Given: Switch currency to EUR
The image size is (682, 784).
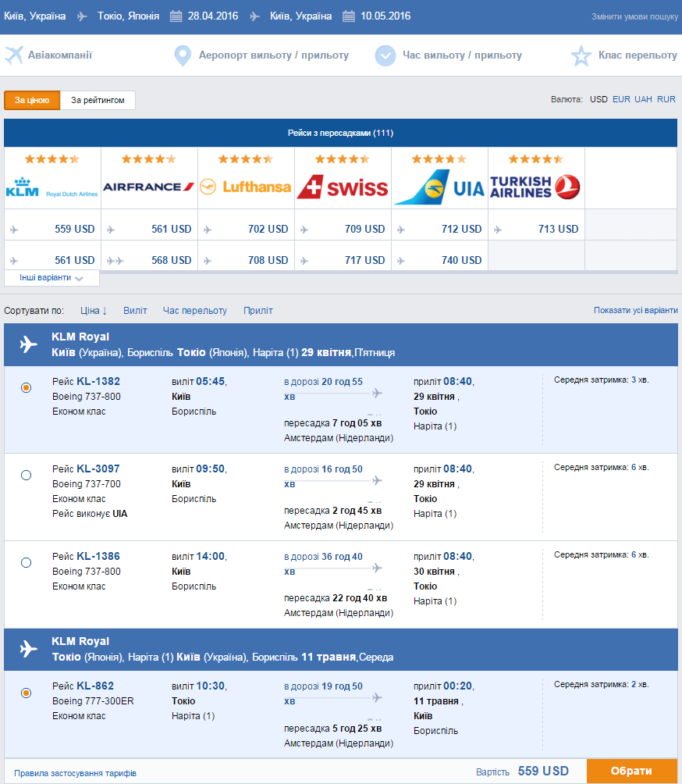Looking at the screenshot, I should [621, 99].
